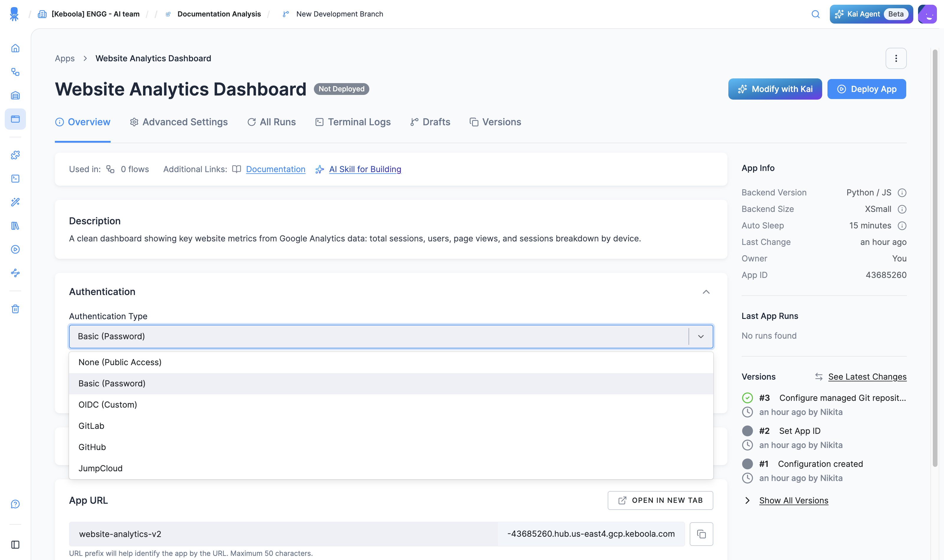This screenshot has width=944, height=560.
Task: Show Backend Size info tooltip icon
Action: tap(902, 209)
